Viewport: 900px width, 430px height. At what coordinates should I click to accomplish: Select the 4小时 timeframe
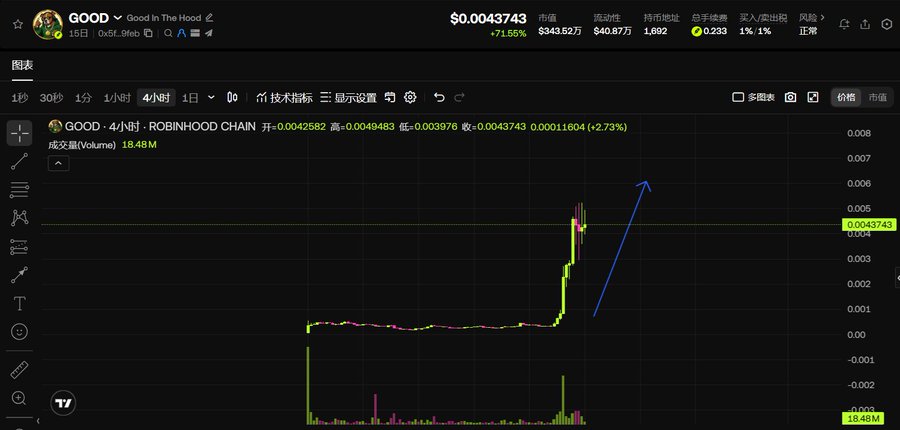(156, 98)
